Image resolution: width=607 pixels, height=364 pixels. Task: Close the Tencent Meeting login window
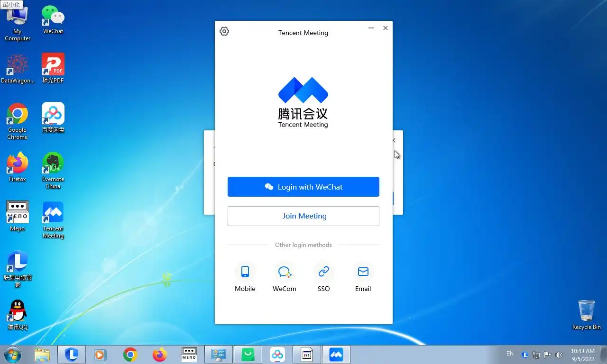tap(386, 28)
